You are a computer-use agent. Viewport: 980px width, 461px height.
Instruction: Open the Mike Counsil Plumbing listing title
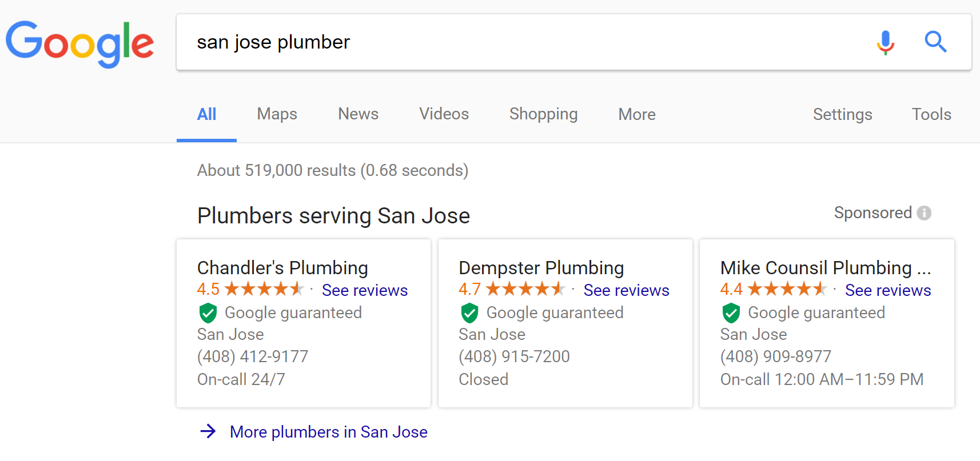(x=825, y=268)
